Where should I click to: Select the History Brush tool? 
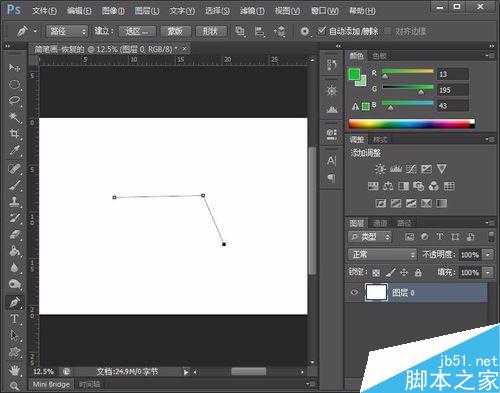pos(14,219)
